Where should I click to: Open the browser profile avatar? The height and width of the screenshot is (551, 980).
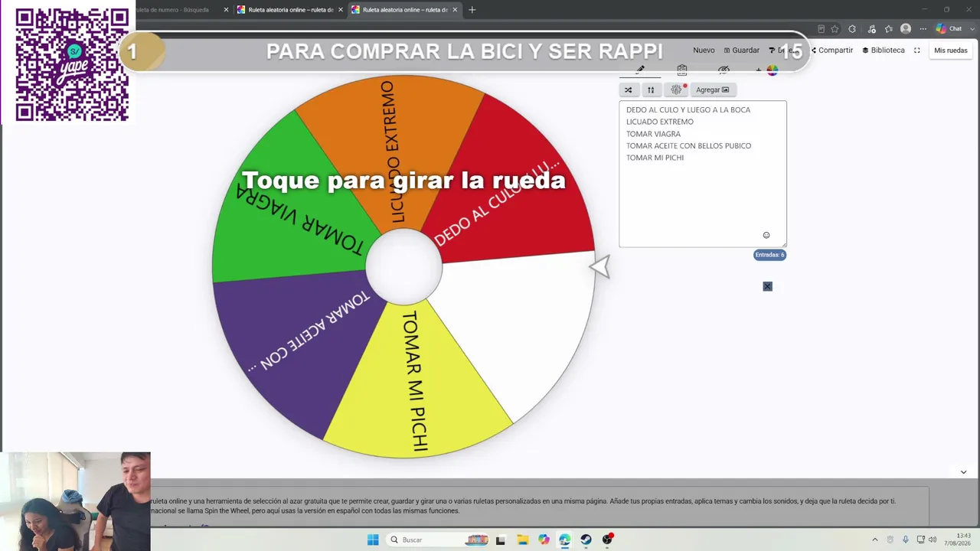(906, 29)
